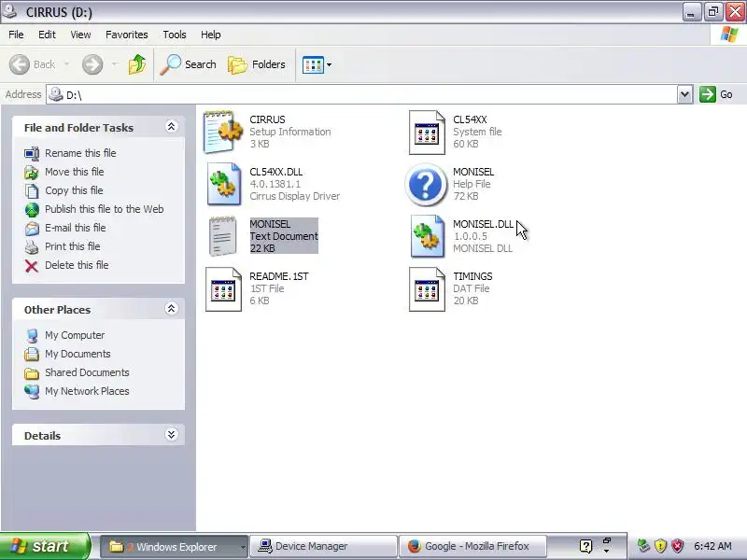
Task: Go to My Network Places
Action: click(87, 391)
